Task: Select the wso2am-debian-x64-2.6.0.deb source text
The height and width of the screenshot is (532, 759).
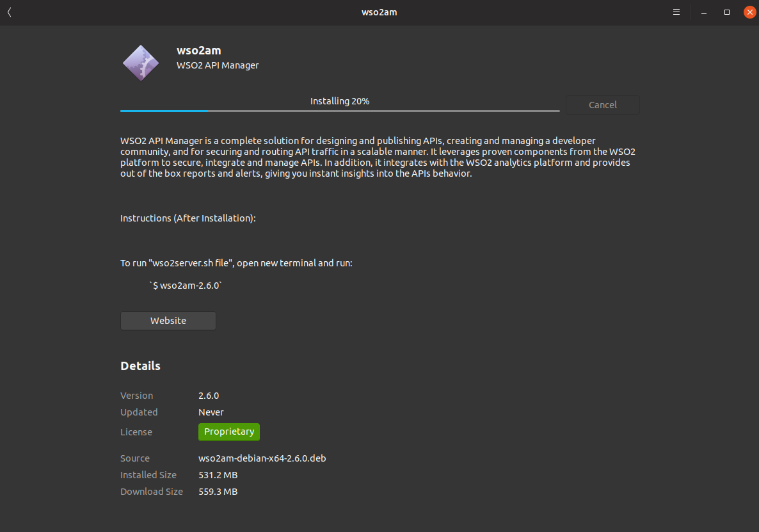Action: pyautogui.click(x=262, y=458)
